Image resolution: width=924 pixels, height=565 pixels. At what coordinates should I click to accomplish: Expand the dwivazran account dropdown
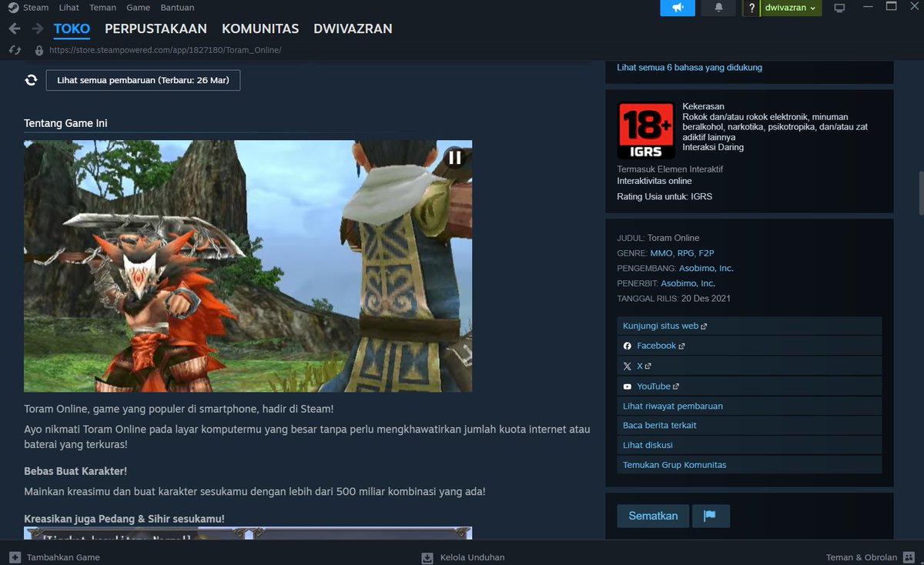click(x=791, y=8)
